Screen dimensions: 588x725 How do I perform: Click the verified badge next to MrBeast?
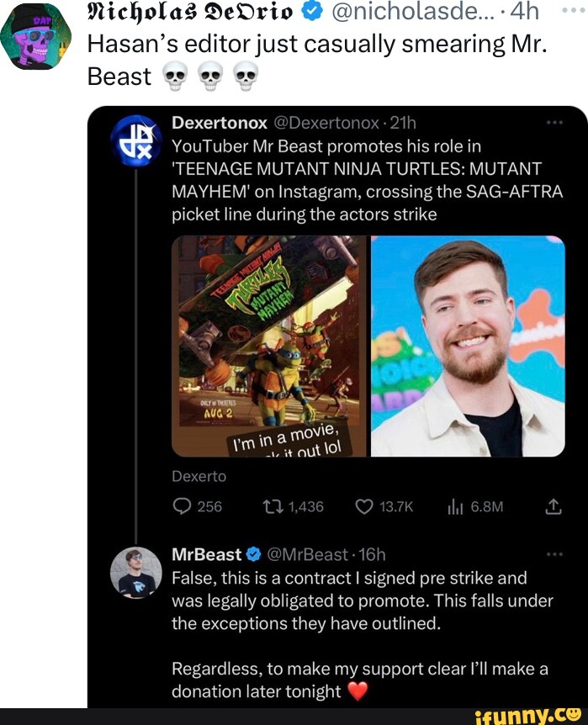click(x=253, y=554)
